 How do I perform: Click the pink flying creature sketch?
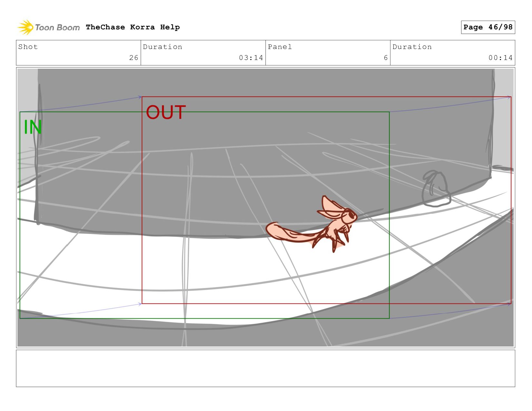(x=312, y=224)
